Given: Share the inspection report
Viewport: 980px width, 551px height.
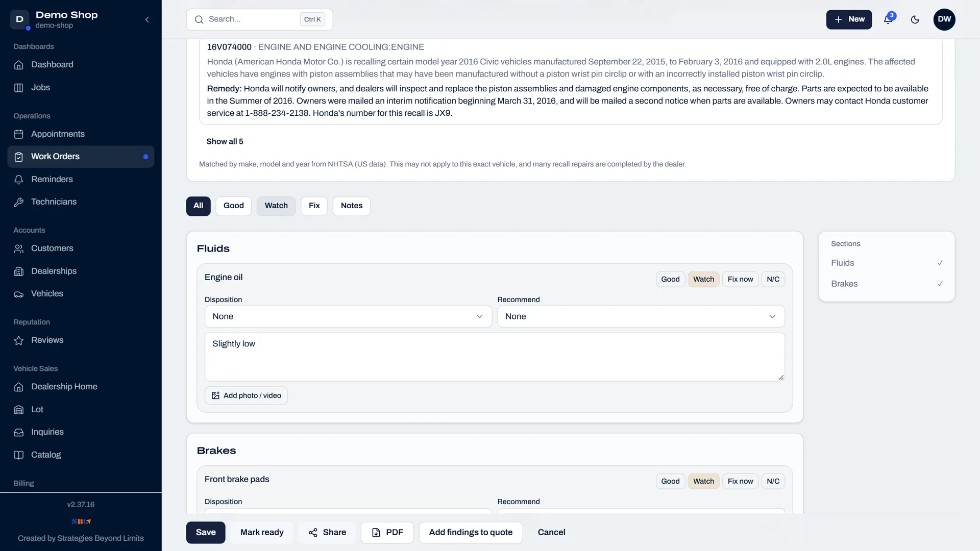Looking at the screenshot, I should 327,532.
